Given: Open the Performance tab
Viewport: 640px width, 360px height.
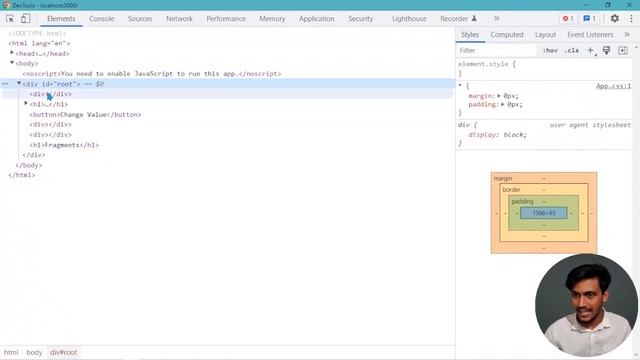Looking at the screenshot, I should click(226, 19).
